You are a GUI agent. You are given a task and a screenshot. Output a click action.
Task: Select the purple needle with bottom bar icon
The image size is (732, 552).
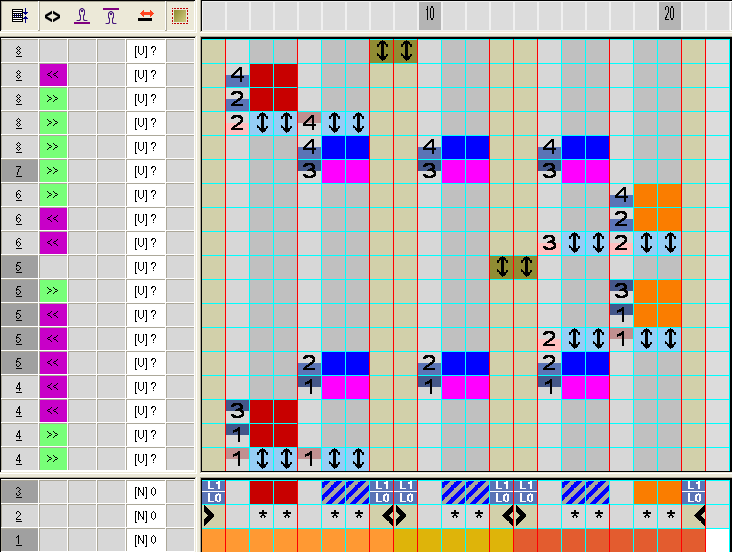click(83, 16)
